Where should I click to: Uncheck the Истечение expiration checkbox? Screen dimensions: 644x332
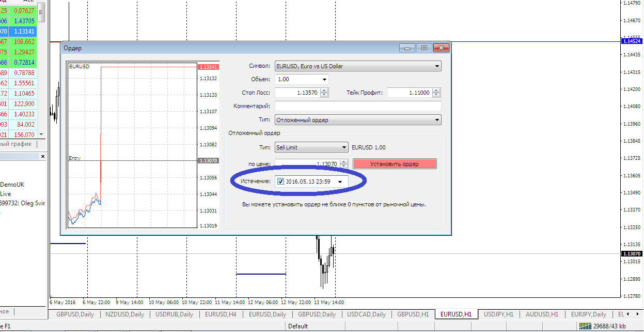(280, 182)
